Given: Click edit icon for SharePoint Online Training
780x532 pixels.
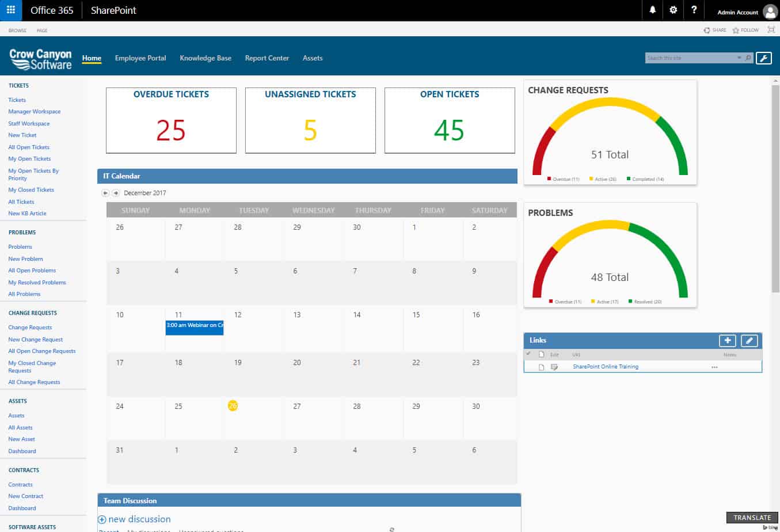Looking at the screenshot, I should click(x=554, y=367).
